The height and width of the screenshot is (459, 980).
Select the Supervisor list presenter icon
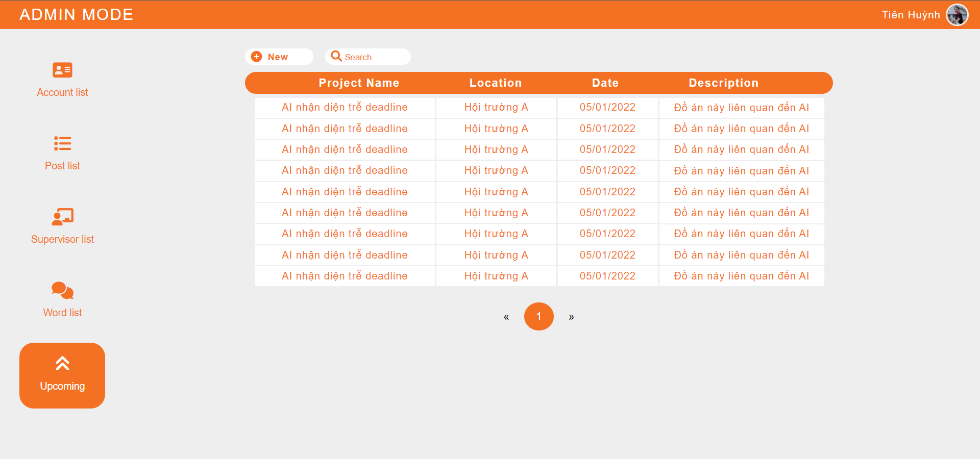(62, 217)
